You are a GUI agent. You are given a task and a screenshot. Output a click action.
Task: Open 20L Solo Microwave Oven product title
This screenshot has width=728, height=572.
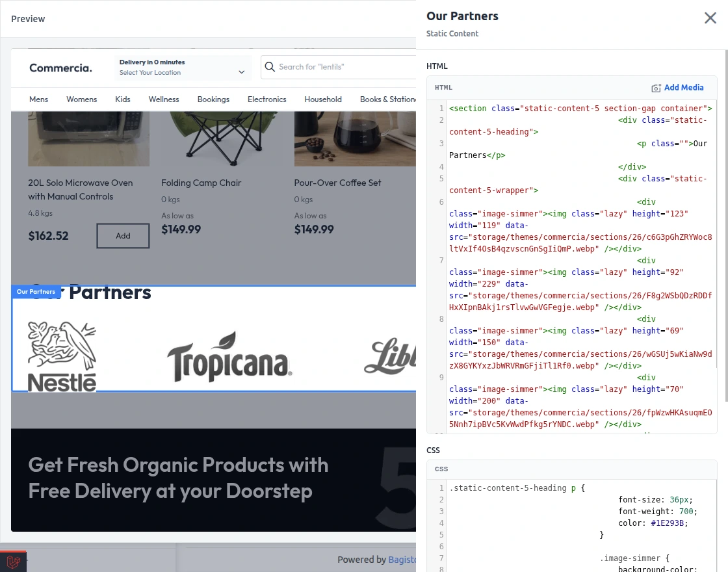[x=81, y=189]
